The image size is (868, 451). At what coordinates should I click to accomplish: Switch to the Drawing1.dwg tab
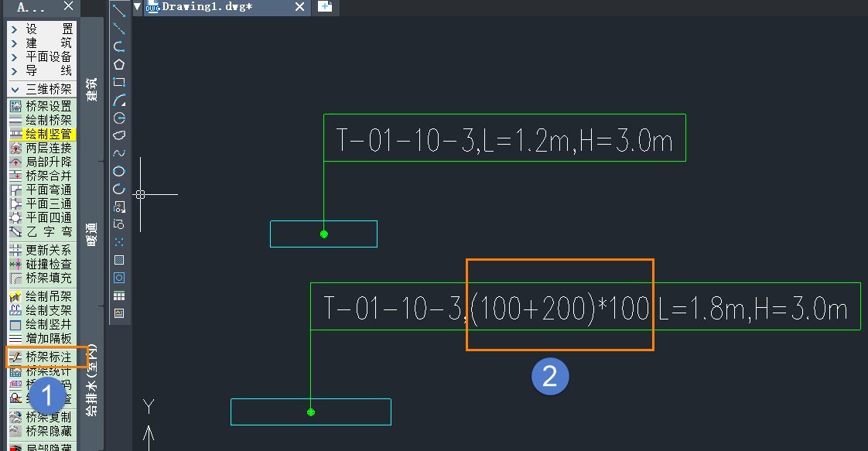[x=205, y=7]
